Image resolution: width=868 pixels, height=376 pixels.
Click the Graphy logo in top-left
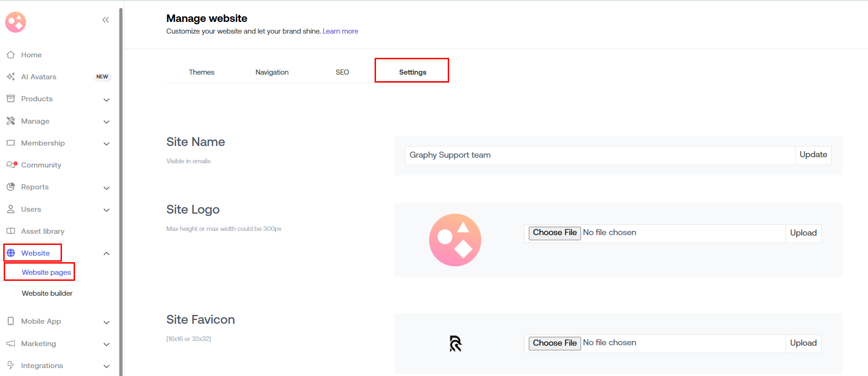pos(15,22)
